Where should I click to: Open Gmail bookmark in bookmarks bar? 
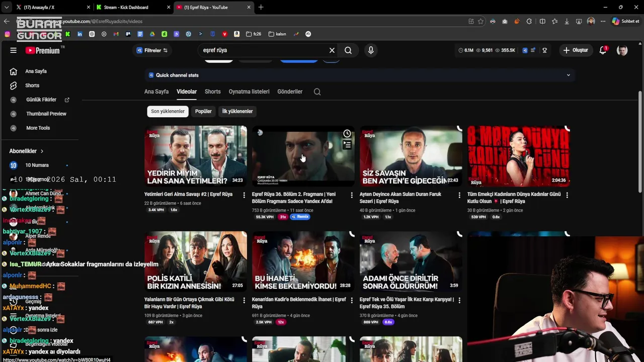[116, 34]
